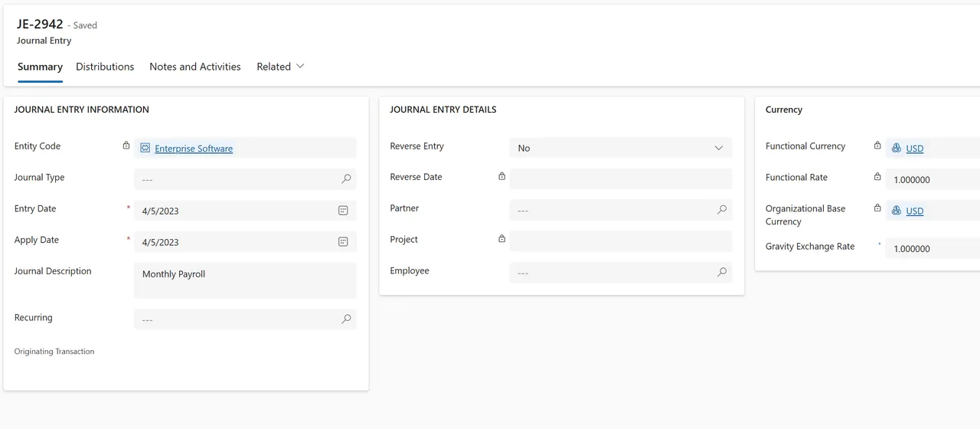Click the Entity Code lock icon

pos(126,146)
